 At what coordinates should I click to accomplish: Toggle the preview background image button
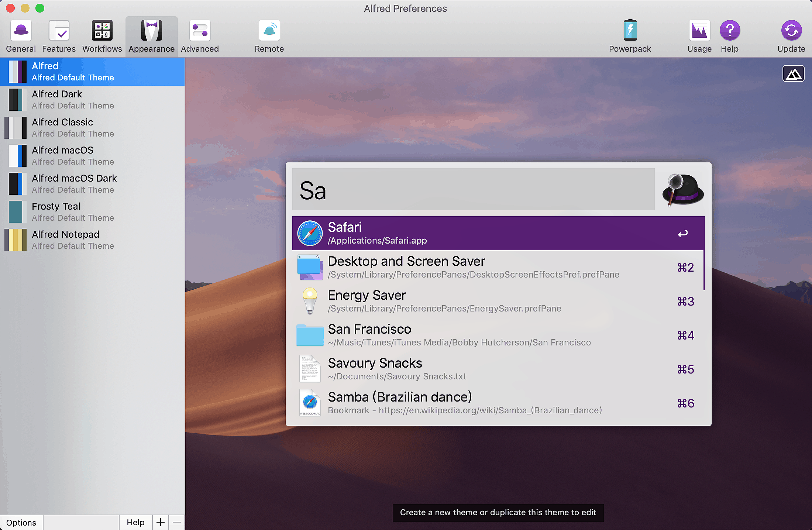click(x=793, y=74)
